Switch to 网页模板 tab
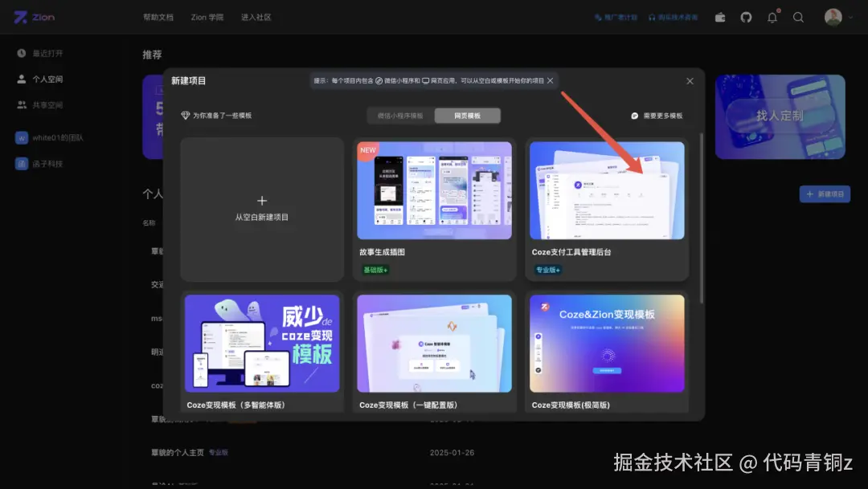Image resolution: width=868 pixels, height=489 pixels. pyautogui.click(x=467, y=116)
